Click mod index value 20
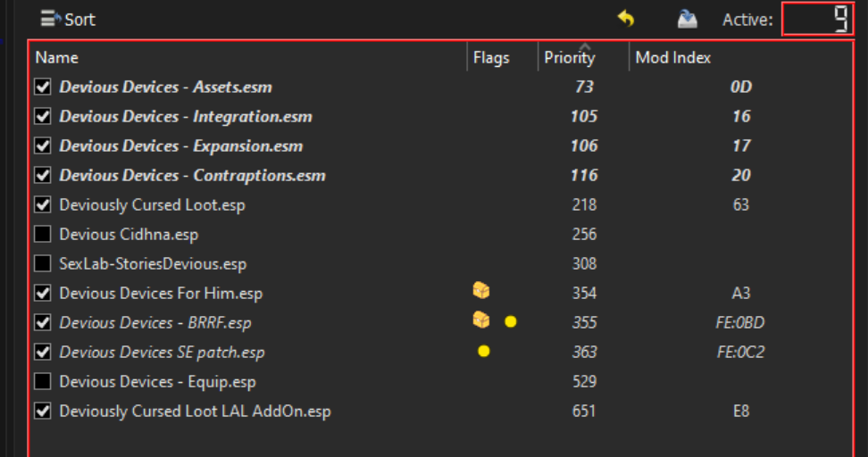 [740, 175]
